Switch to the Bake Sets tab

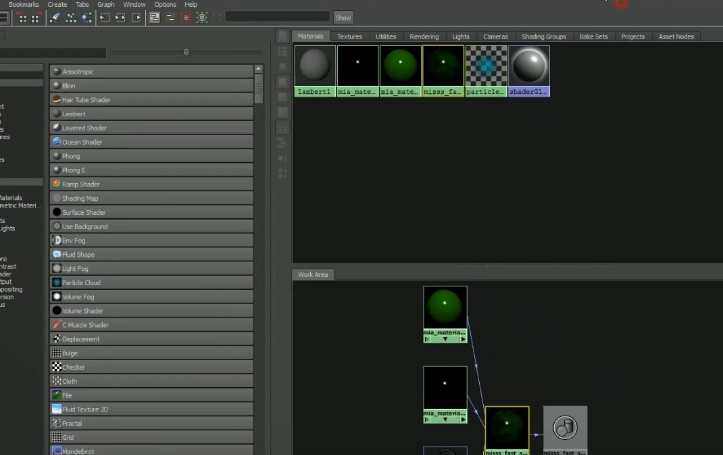click(593, 36)
